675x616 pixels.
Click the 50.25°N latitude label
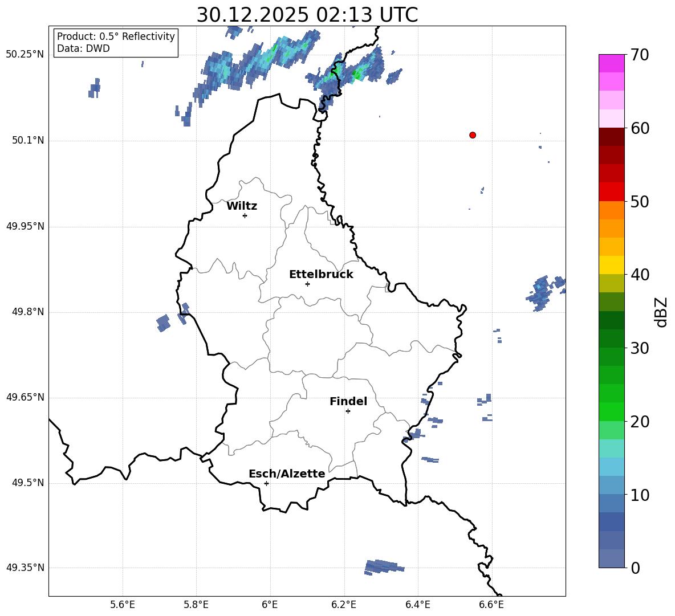point(25,55)
